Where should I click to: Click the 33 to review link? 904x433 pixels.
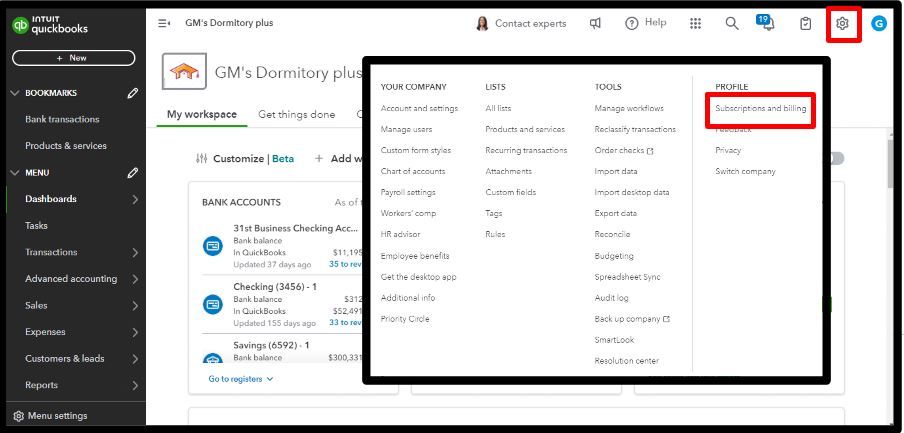tap(345, 322)
